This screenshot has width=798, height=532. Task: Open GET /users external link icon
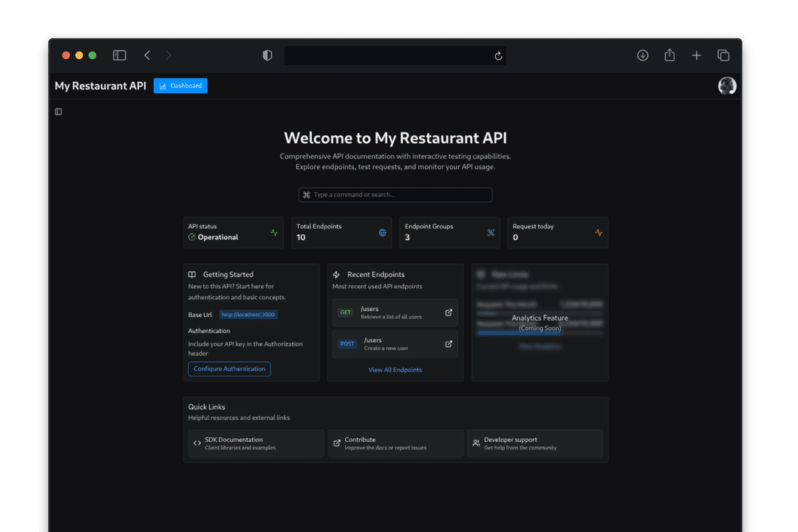coord(449,313)
